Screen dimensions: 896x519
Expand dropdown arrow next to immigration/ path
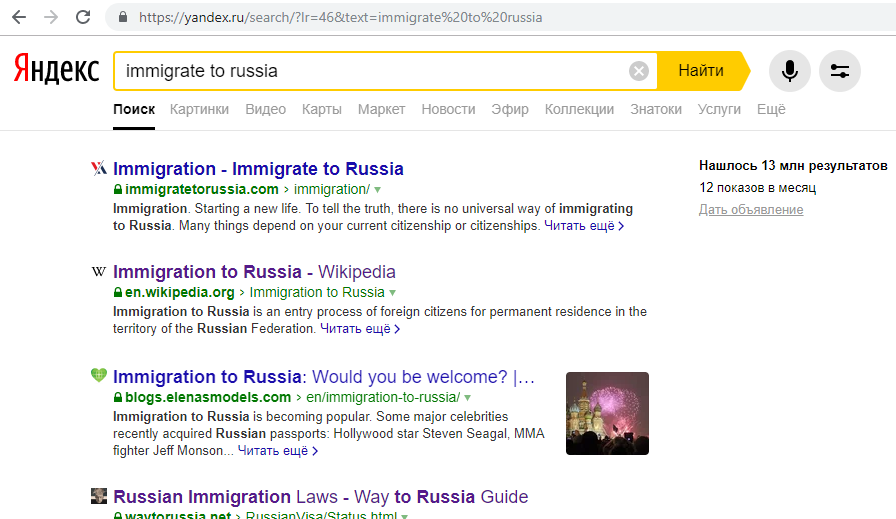(377, 190)
